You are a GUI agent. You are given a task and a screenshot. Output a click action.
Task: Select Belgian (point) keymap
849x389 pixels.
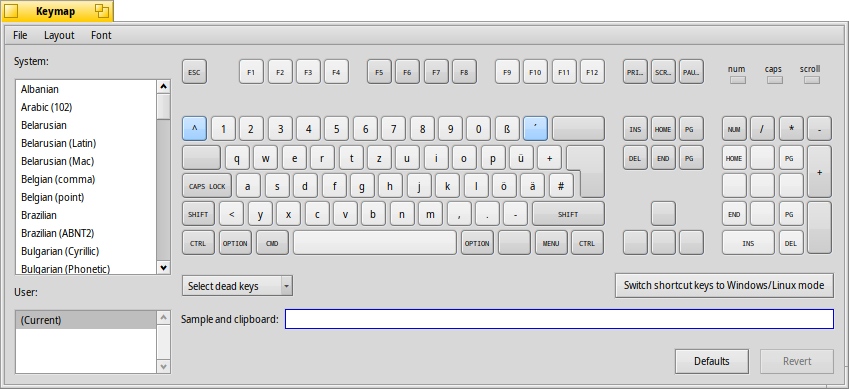[x=86, y=197]
